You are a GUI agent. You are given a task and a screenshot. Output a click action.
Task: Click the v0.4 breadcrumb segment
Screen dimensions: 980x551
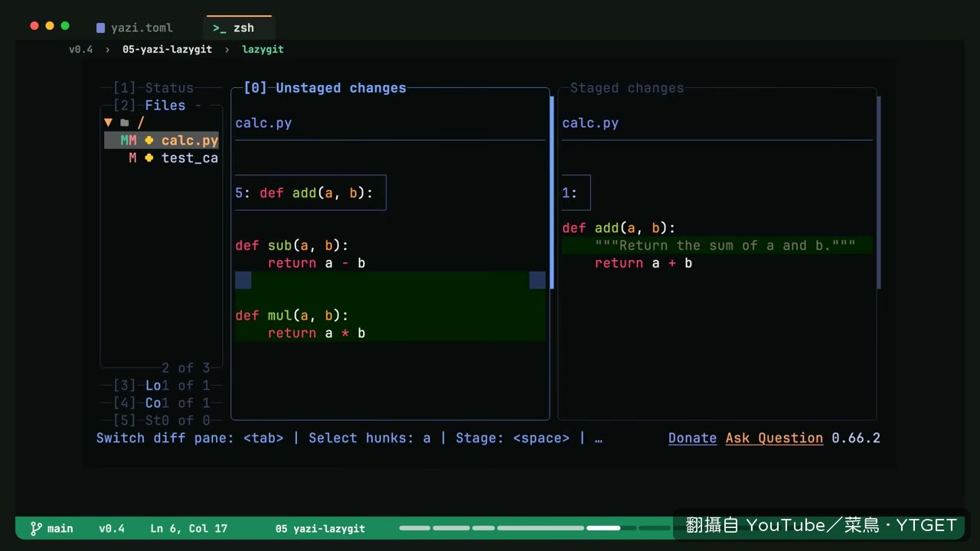[80, 49]
